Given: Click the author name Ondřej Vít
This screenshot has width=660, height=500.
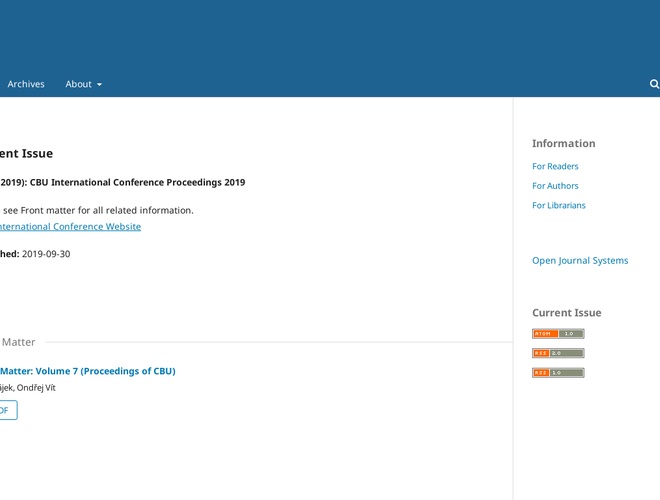Looking at the screenshot, I should tap(36, 388).
